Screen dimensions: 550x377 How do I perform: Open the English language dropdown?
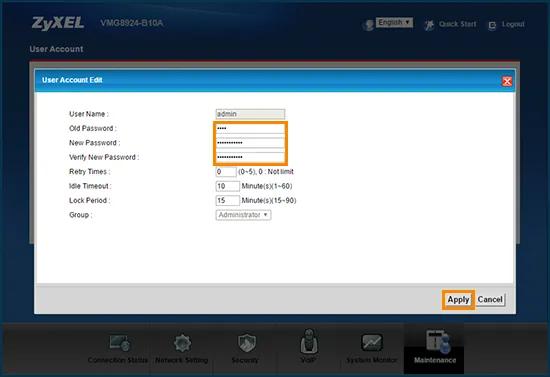click(394, 22)
